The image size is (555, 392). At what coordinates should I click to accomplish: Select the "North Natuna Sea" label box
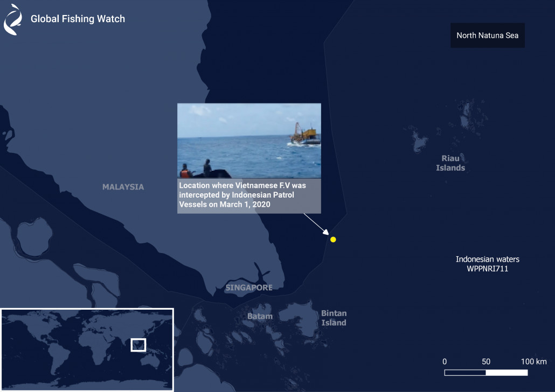point(488,36)
